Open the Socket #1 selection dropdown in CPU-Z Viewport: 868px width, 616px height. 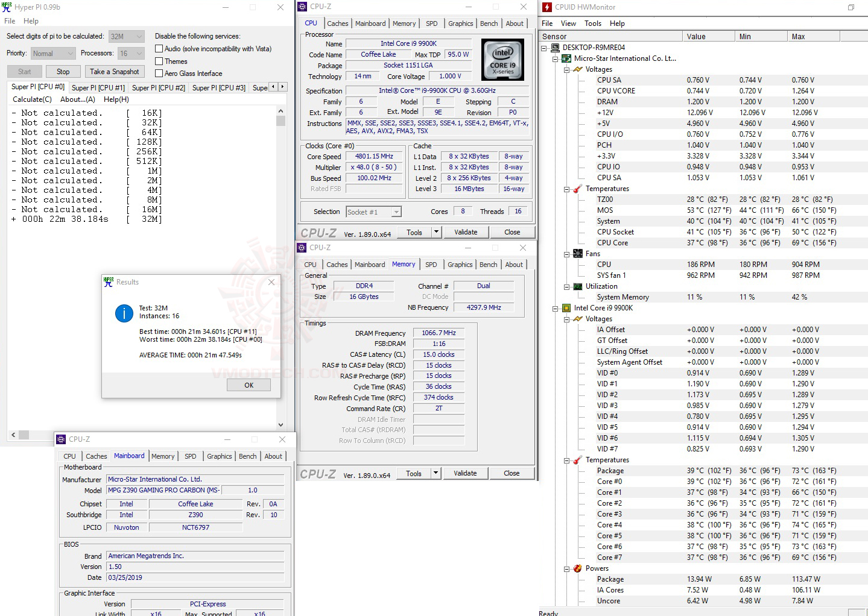coord(374,212)
